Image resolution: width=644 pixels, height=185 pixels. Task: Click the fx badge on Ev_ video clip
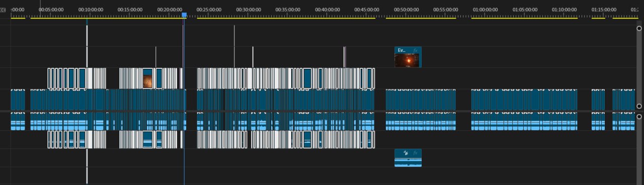[416, 50]
